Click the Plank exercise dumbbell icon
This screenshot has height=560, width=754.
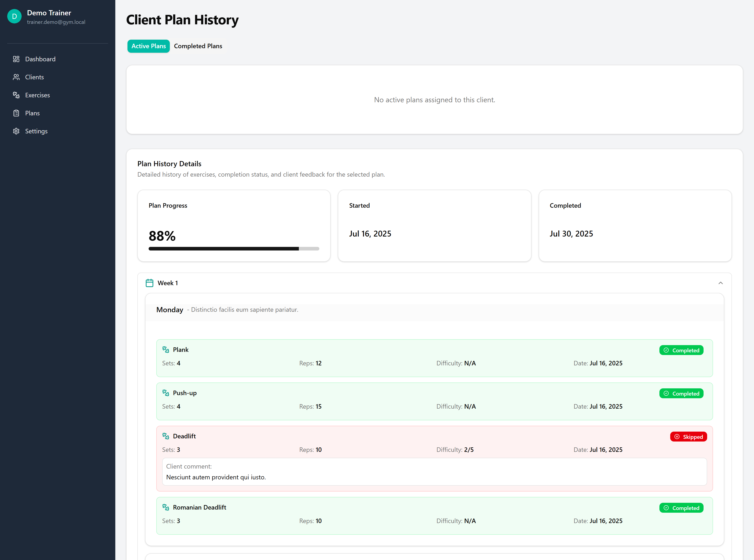point(166,349)
